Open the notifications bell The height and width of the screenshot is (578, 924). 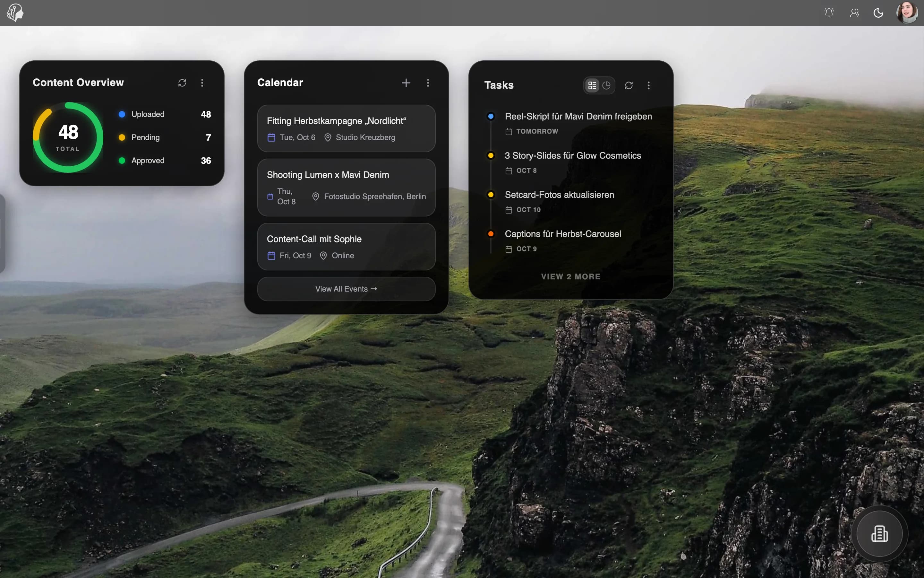pyautogui.click(x=828, y=13)
